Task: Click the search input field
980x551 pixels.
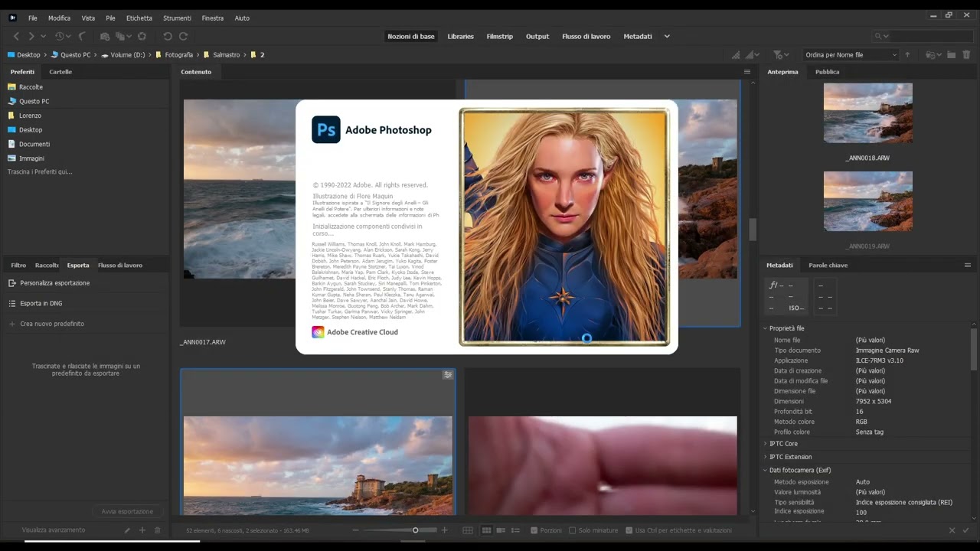Action: point(930,36)
